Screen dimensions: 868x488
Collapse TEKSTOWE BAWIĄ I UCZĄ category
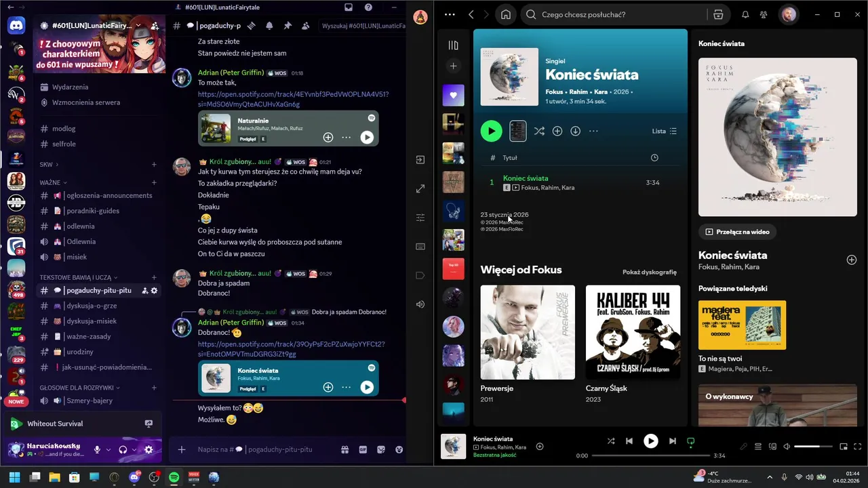pyautogui.click(x=79, y=277)
